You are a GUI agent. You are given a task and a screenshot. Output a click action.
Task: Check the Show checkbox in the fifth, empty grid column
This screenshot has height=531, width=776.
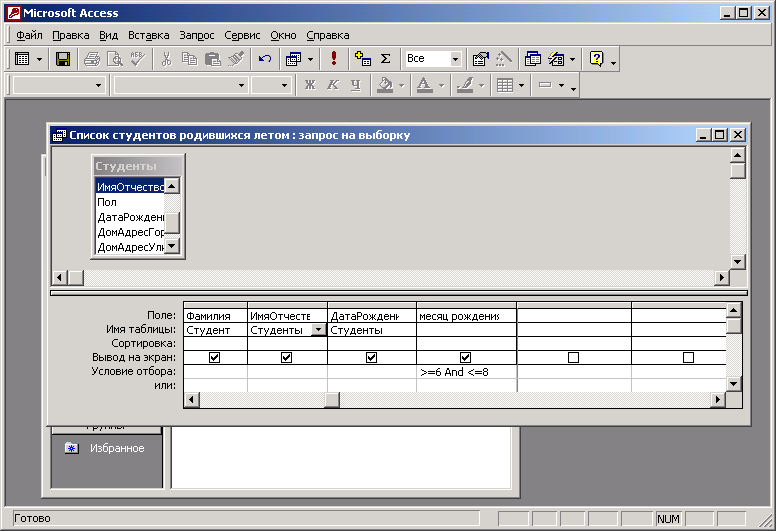coord(574,357)
